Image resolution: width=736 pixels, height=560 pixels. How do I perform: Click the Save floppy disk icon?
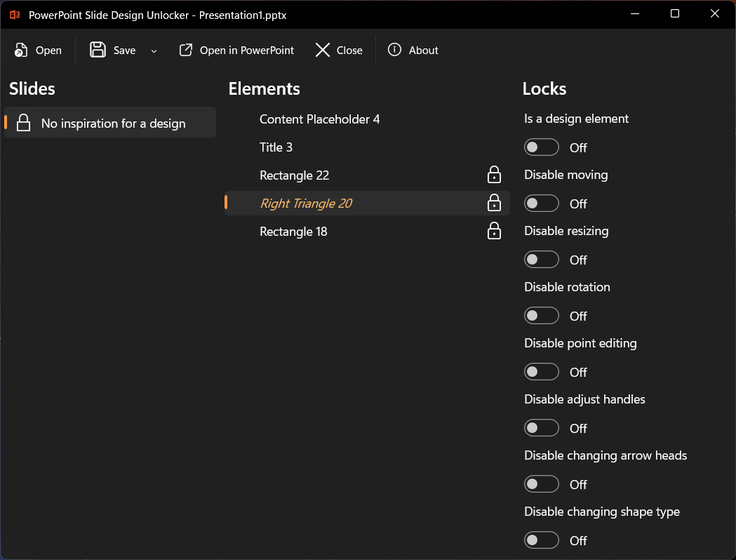[98, 50]
